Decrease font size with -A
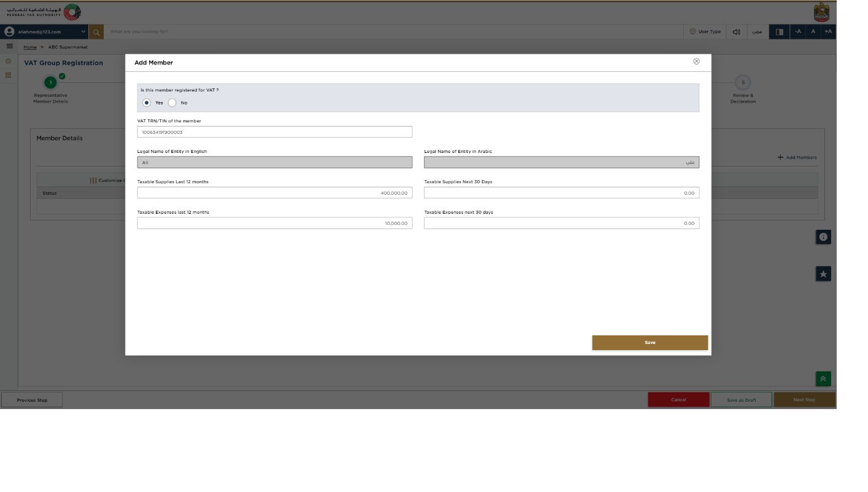The height and width of the screenshot is (492, 868). 797,32
